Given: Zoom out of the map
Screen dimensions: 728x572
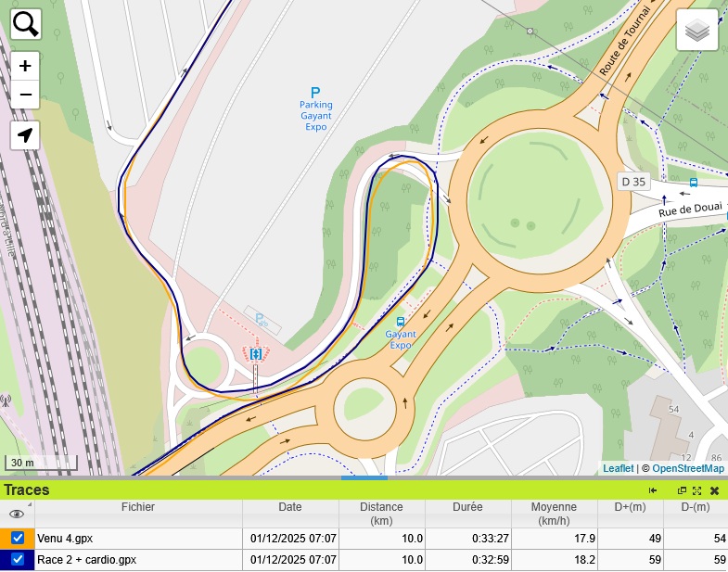Looking at the screenshot, I should tap(25, 94).
